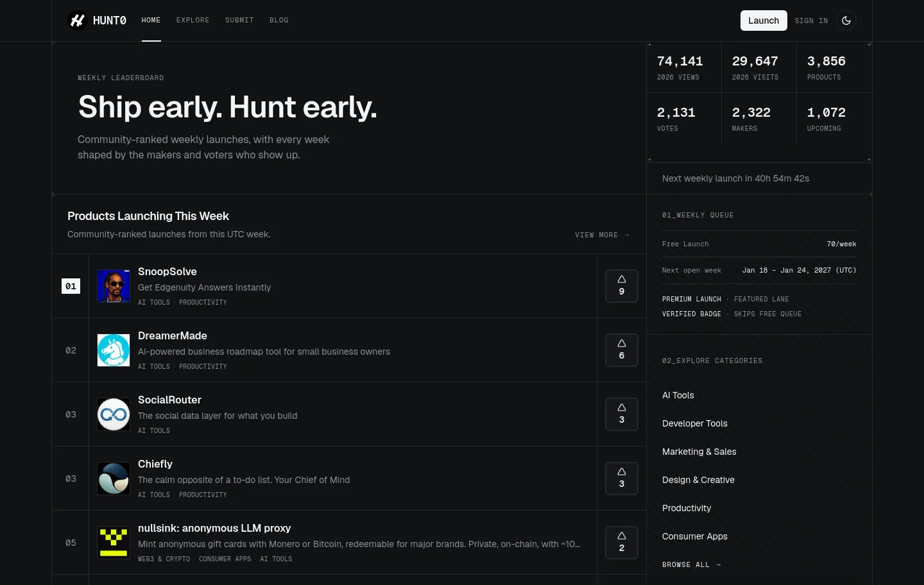This screenshot has height=585, width=924.
Task: Open DreamerMade unicorn logo
Action: 114,350
